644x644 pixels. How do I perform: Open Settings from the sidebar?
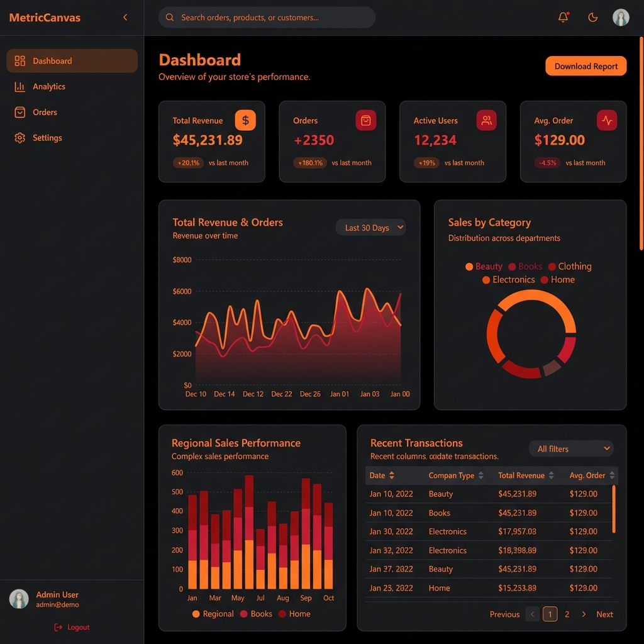[x=47, y=138]
